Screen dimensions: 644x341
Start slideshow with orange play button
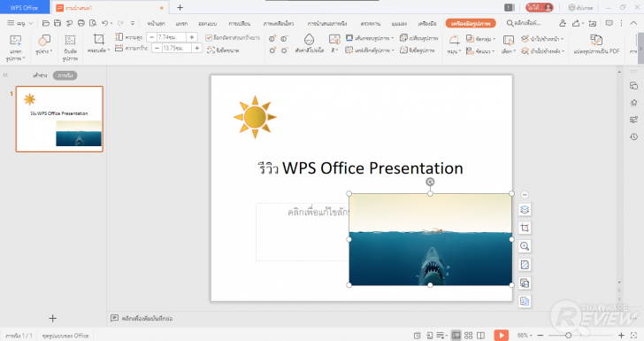501,335
